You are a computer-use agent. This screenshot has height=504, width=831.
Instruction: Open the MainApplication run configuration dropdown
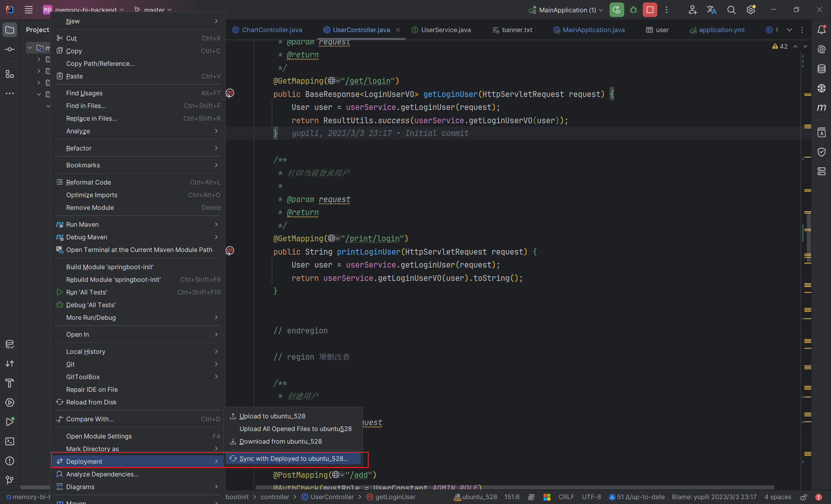click(565, 10)
